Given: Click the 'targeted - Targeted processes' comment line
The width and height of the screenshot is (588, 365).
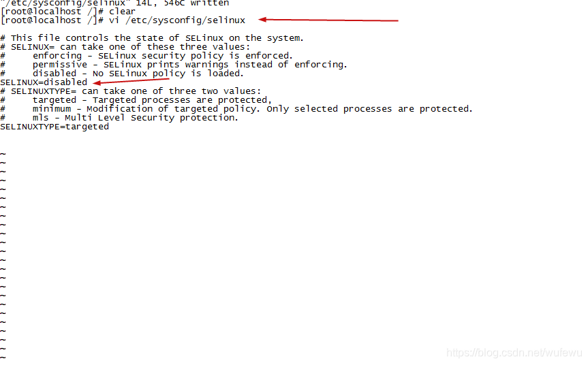Looking at the screenshot, I should 152,100.
